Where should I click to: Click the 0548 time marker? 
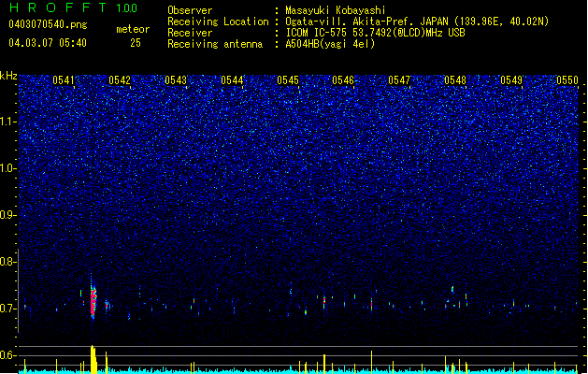pyautogui.click(x=455, y=80)
